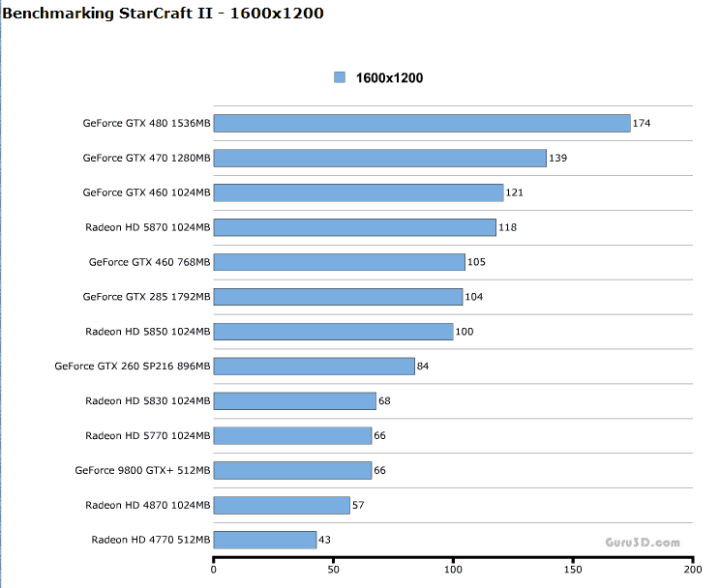Viewport: 720px width, 588px height.
Task: Select the Radeon HD 4770 512MB bar
Action: coord(265,540)
